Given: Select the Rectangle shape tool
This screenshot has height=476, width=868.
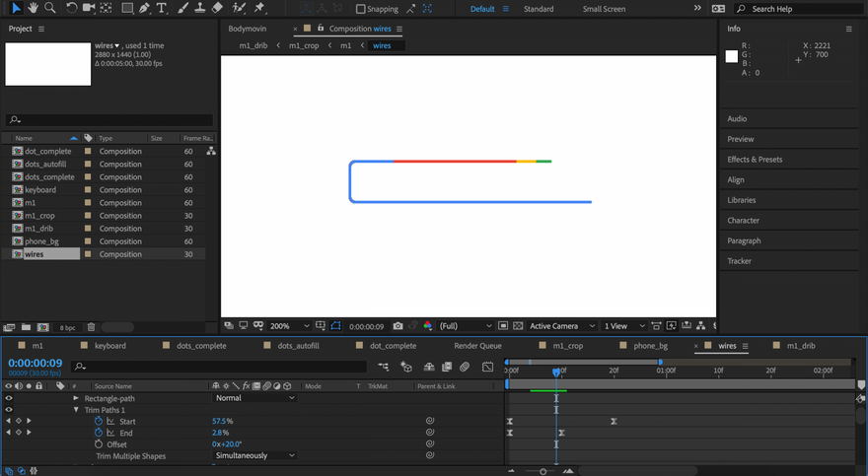Looking at the screenshot, I should [127, 8].
